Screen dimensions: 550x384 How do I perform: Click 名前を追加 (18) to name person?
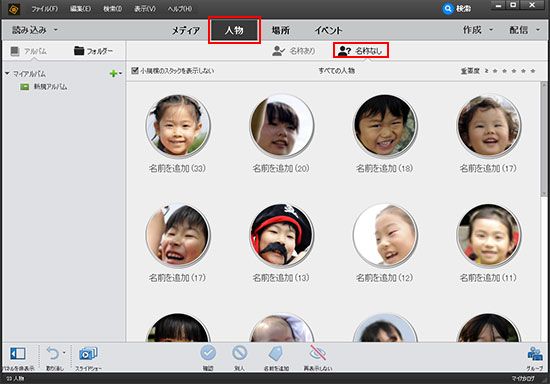point(384,169)
